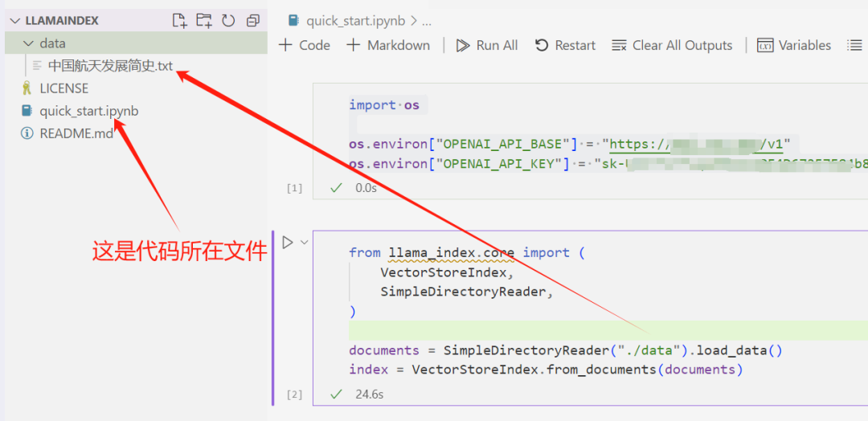Viewport: 868px width, 421px height.
Task: Collapse the data folder
Action: pos(29,43)
